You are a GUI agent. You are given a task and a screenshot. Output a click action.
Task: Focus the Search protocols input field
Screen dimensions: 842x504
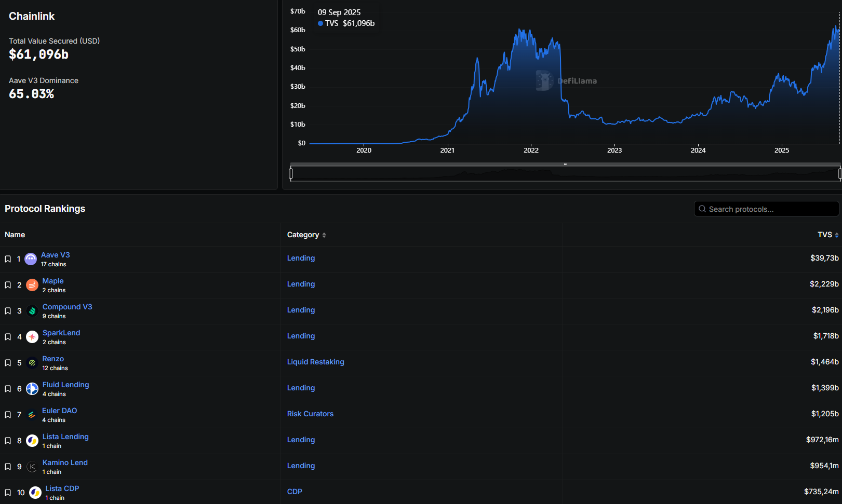[x=766, y=209]
